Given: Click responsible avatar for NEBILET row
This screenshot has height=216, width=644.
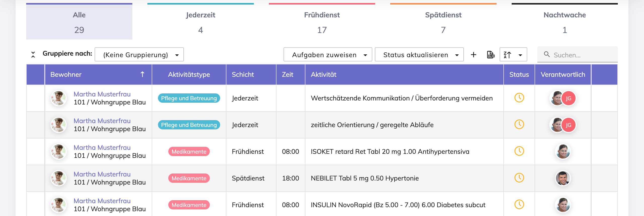Looking at the screenshot, I should click(x=563, y=178).
